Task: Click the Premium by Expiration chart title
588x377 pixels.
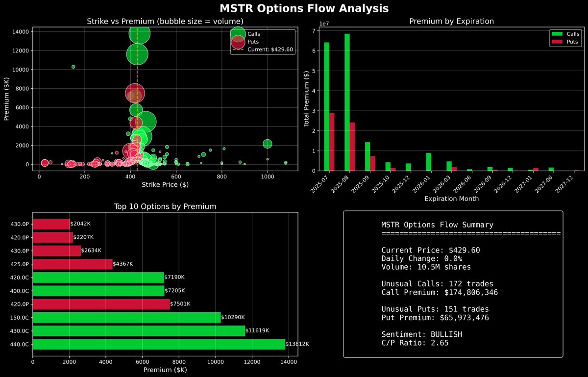Action: pyautogui.click(x=451, y=21)
